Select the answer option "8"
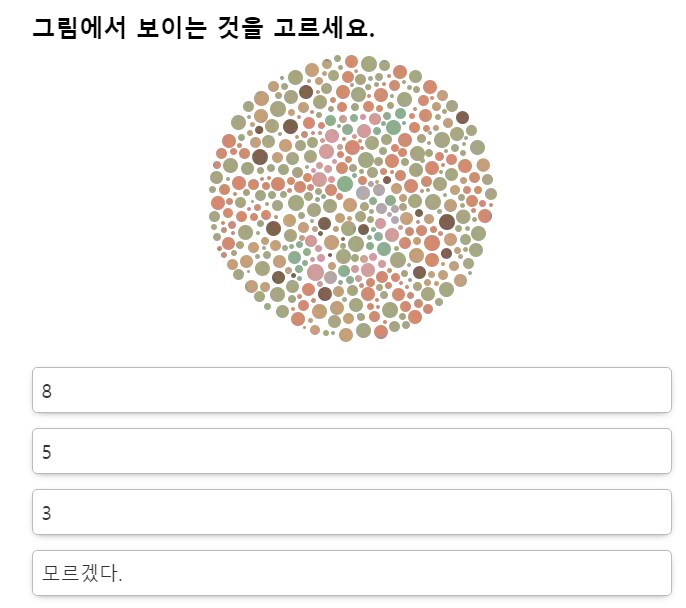Viewport: 686px width, 608px height. [x=351, y=390]
